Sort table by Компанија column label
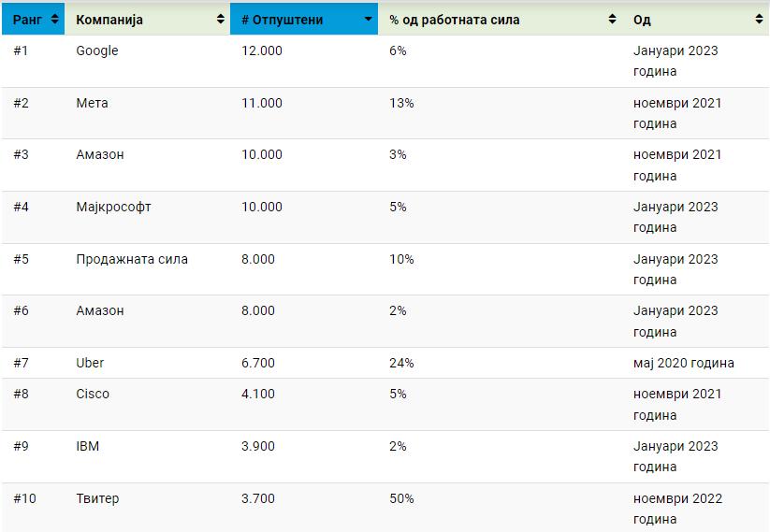770x532 pixels. (109, 20)
